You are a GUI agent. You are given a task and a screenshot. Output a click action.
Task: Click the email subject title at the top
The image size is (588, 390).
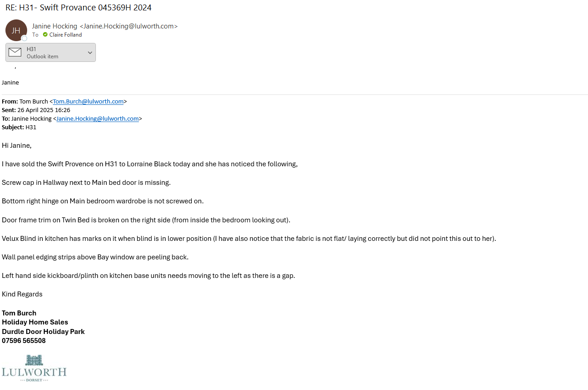[78, 8]
